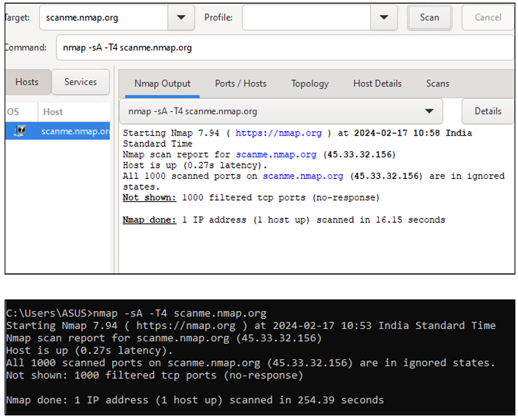518x420 pixels.
Task: Select the Nmap Output tab
Action: [162, 84]
